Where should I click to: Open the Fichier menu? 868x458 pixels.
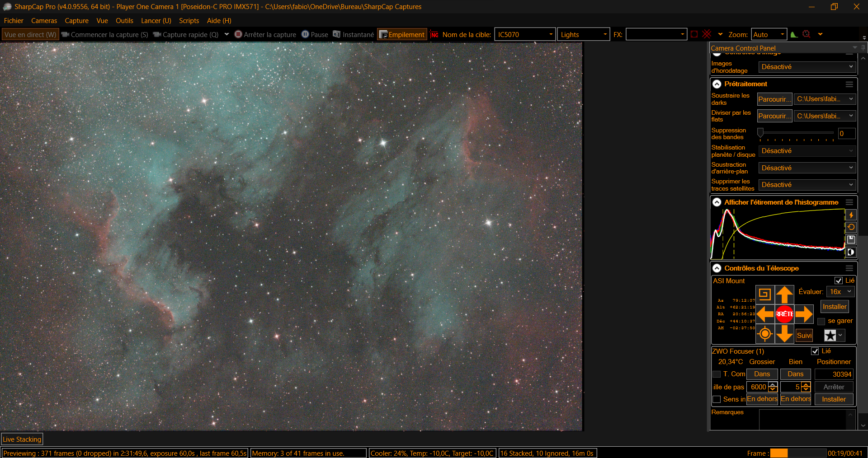pos(14,21)
